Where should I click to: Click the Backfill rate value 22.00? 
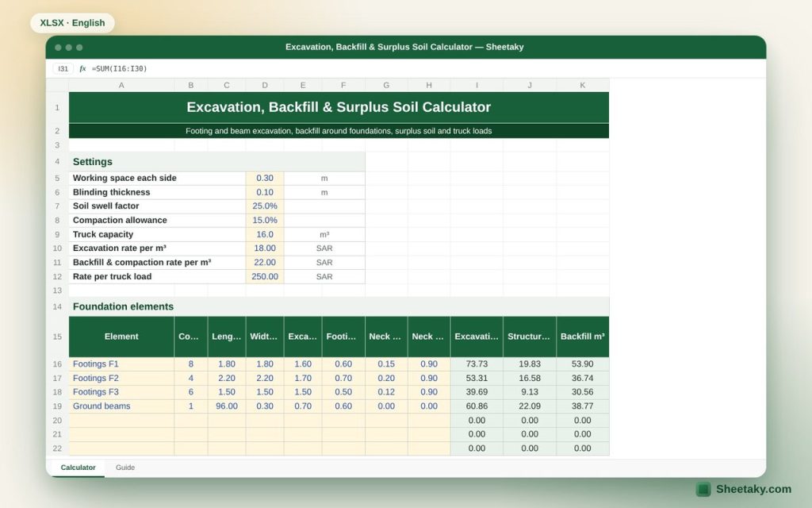tap(265, 262)
